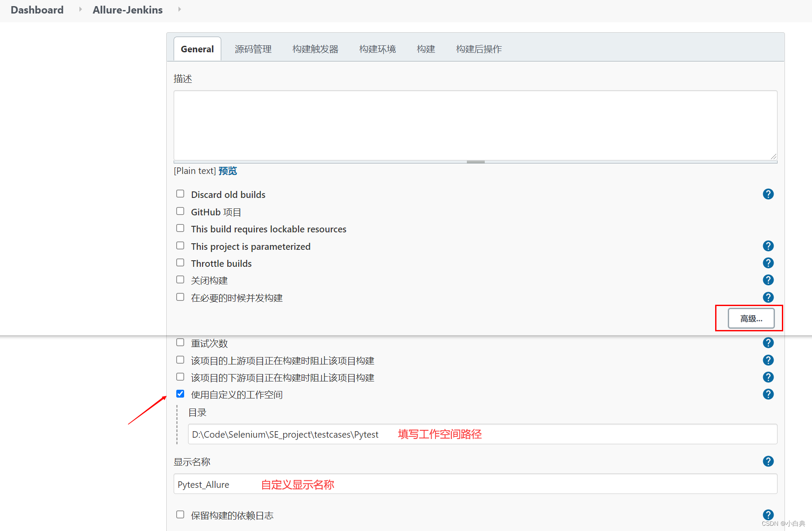Click the 目录 workspace directory field
Viewport: 812px width, 531px height.
point(483,434)
